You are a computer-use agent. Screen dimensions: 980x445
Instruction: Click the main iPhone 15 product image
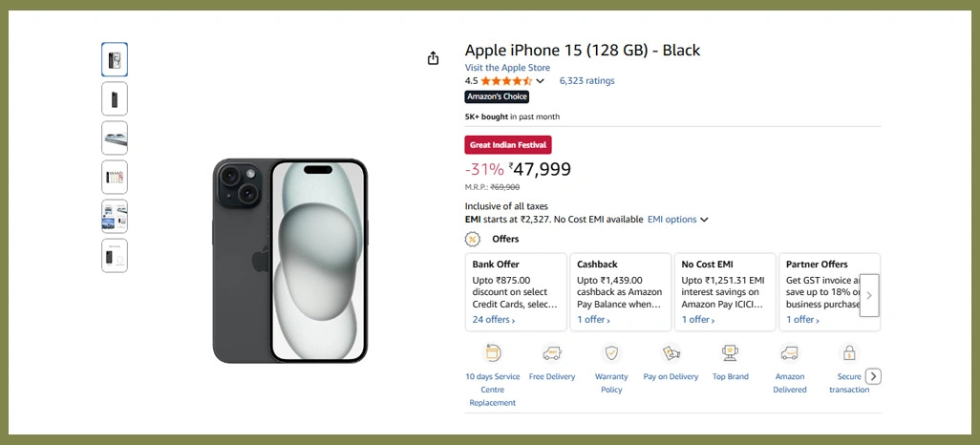pyautogui.click(x=289, y=261)
